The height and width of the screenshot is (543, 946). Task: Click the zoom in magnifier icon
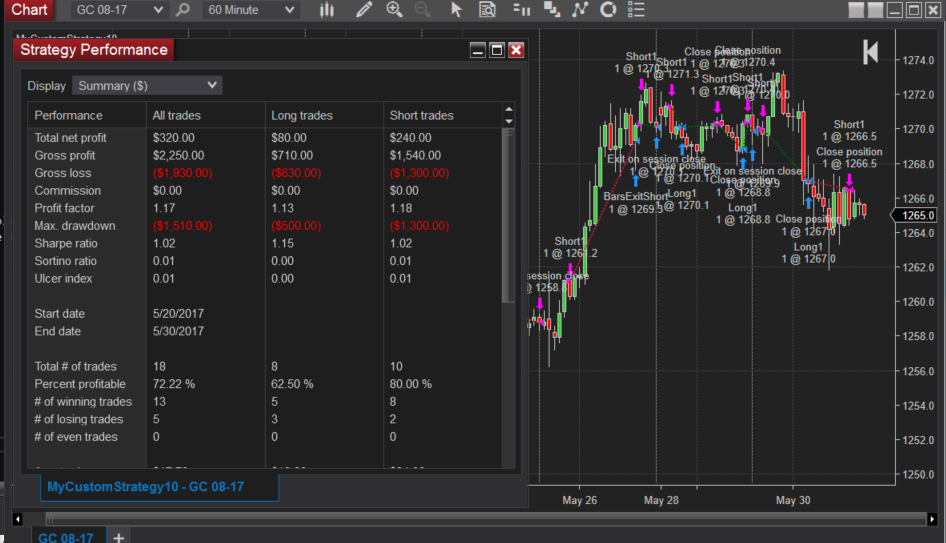(x=394, y=10)
